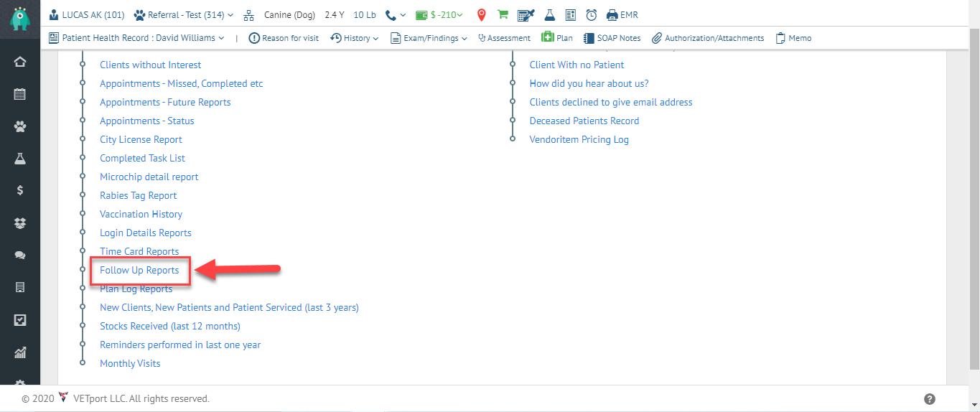The image size is (980, 412).
Task: Click the EMR printer icon
Action: click(622, 15)
